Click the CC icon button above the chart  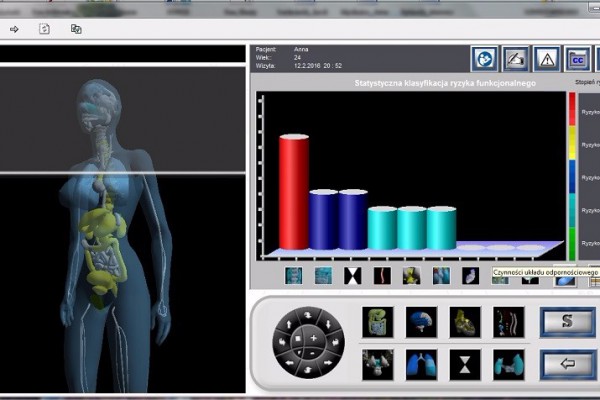[x=576, y=59]
